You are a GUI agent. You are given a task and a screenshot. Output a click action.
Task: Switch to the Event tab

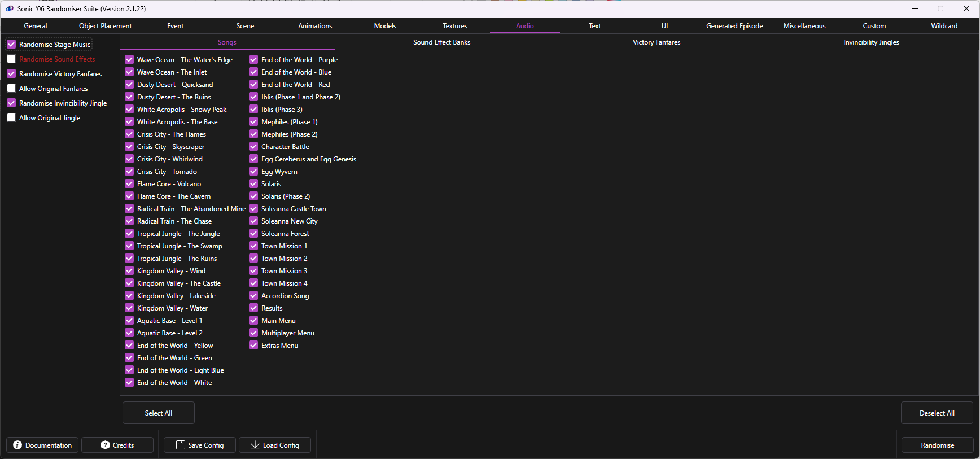coord(176,26)
